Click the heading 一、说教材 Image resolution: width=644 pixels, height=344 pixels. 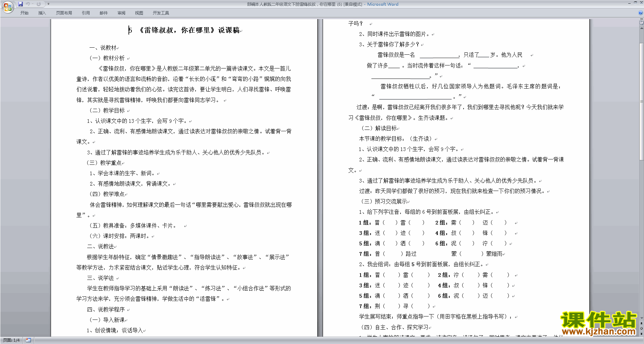(103, 48)
